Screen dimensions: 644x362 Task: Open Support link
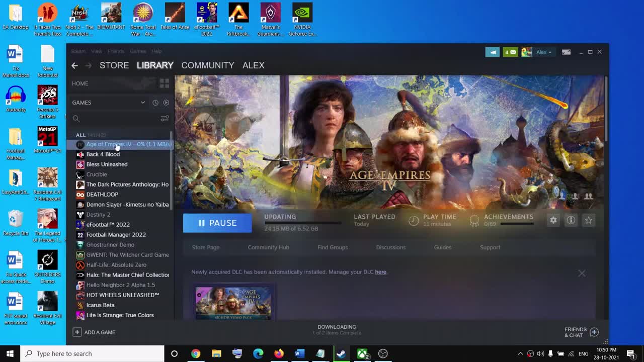(x=490, y=247)
